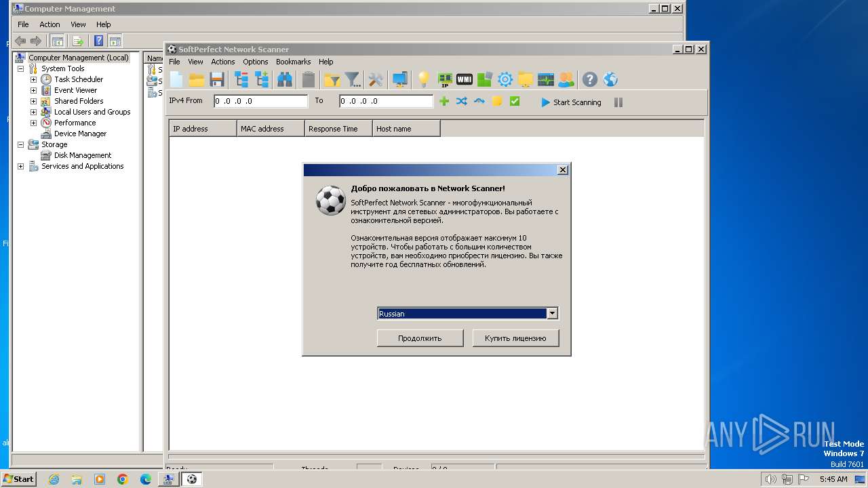Open Network Scanner View menu

pyautogui.click(x=195, y=62)
